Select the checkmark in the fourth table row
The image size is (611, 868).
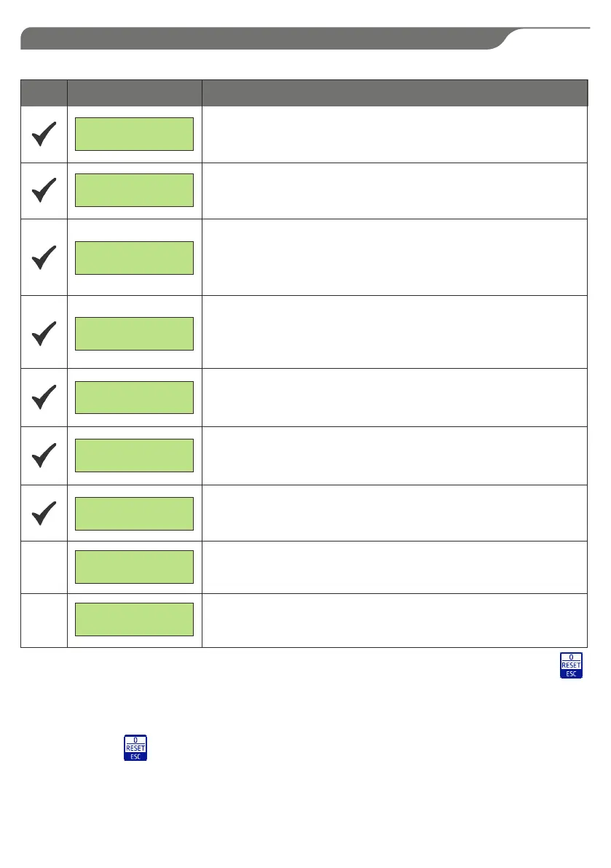tap(44, 333)
